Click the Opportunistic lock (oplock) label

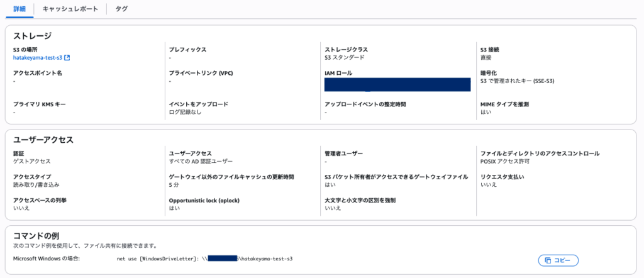point(204,201)
